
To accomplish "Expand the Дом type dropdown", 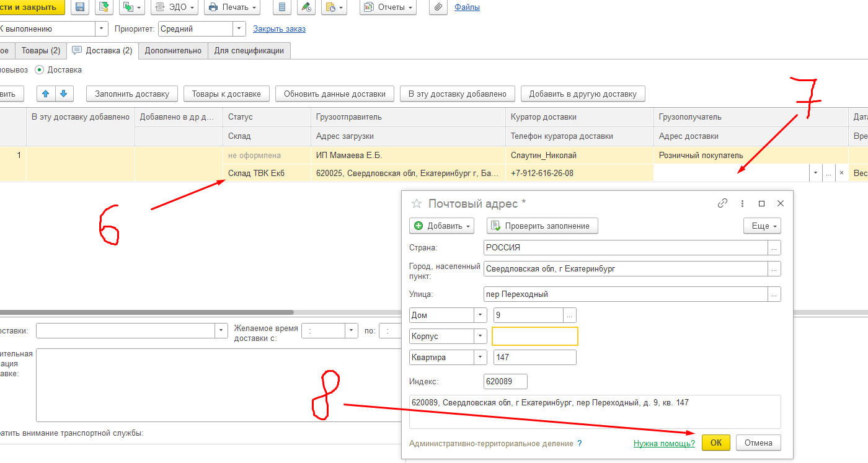I will [x=481, y=315].
